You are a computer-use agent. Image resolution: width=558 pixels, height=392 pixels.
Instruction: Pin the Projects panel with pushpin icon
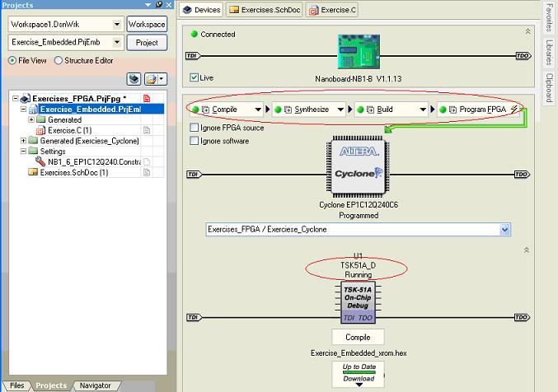coord(159,5)
